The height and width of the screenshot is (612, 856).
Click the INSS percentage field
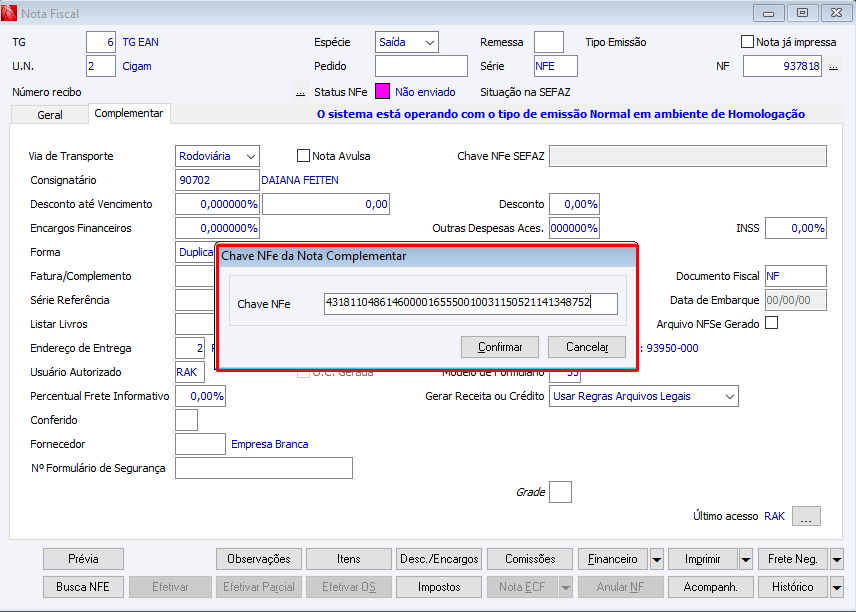tap(796, 228)
